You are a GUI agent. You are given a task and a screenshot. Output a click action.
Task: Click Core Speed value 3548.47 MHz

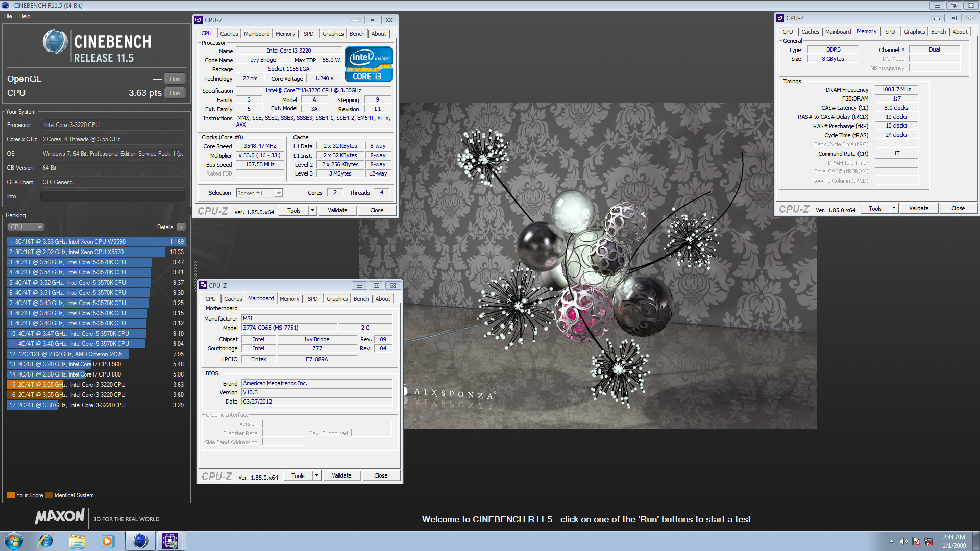tap(260, 146)
